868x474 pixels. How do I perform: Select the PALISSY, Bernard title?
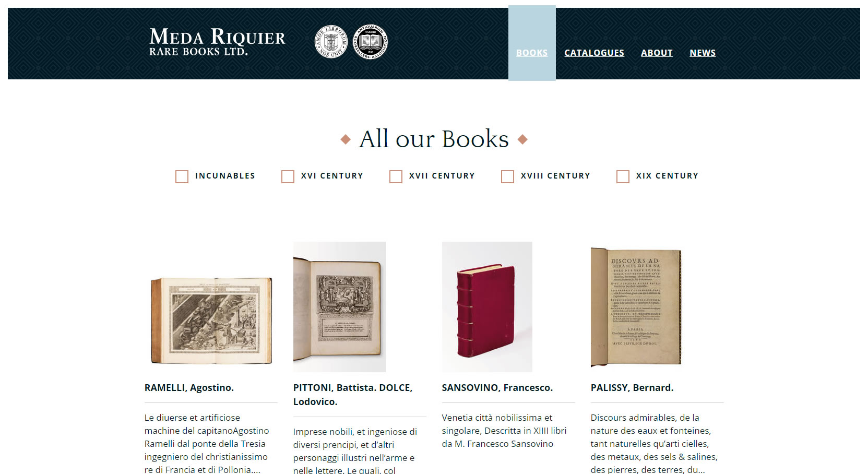632,388
